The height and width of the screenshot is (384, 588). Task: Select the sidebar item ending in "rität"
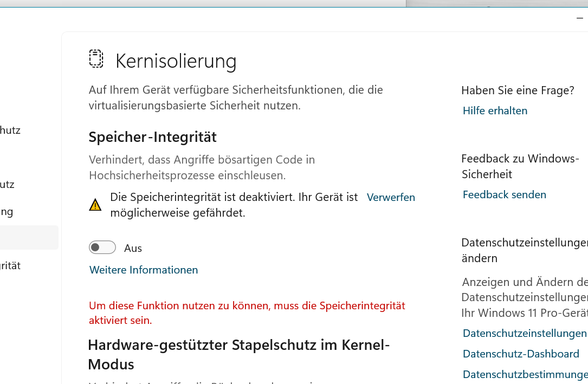[10, 265]
